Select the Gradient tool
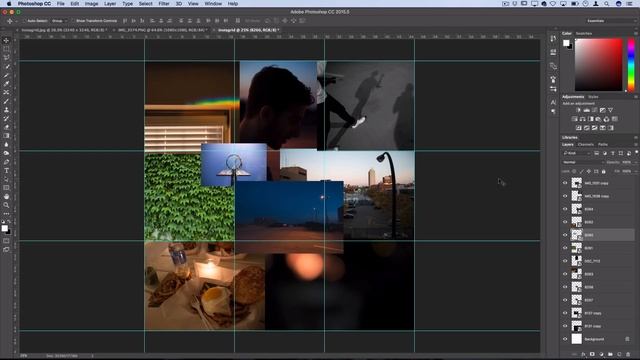The image size is (640, 360). coord(6,136)
